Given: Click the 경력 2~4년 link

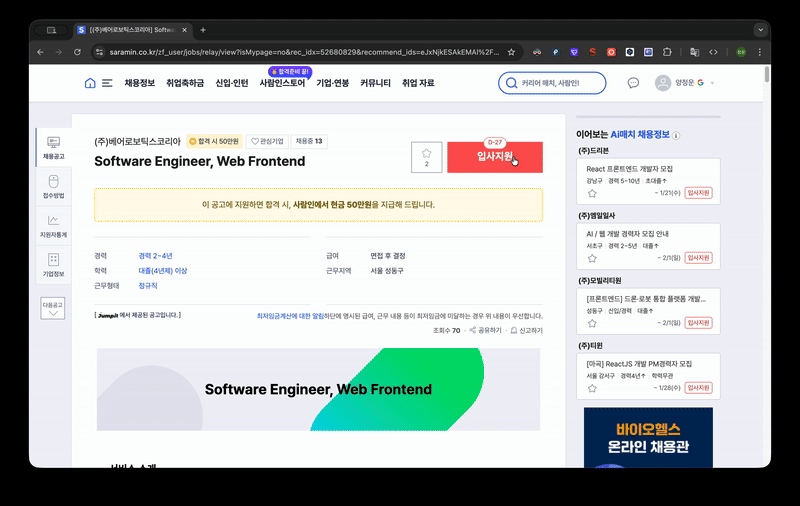Looking at the screenshot, I should [155, 256].
